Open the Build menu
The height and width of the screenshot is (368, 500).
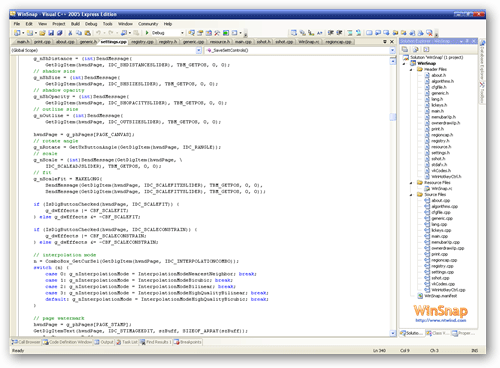click(x=75, y=24)
